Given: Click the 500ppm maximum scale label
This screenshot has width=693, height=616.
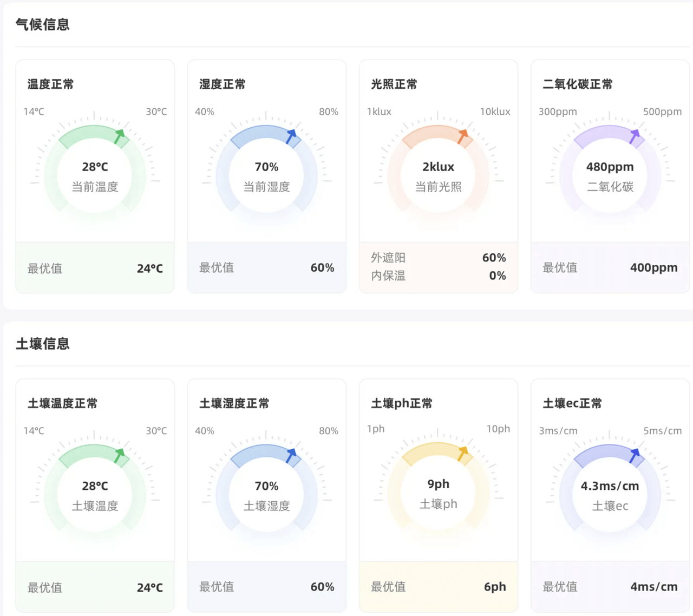Looking at the screenshot, I should [x=662, y=112].
